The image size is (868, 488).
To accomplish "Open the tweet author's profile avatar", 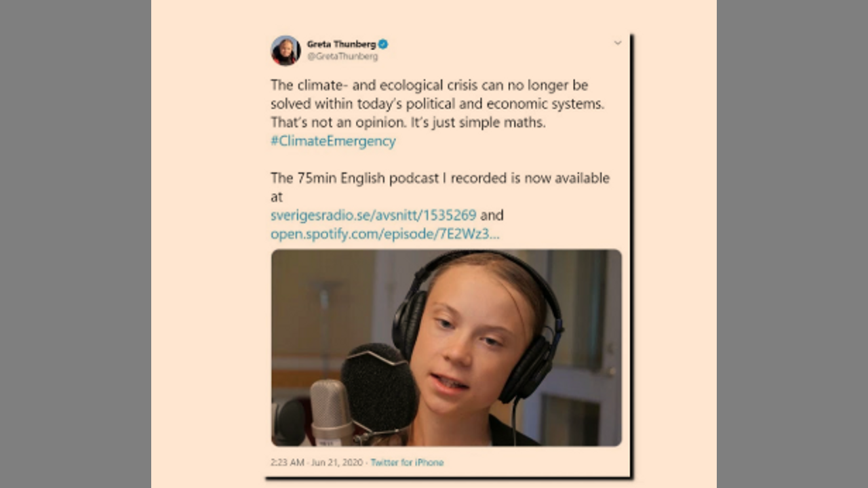I will coord(285,50).
